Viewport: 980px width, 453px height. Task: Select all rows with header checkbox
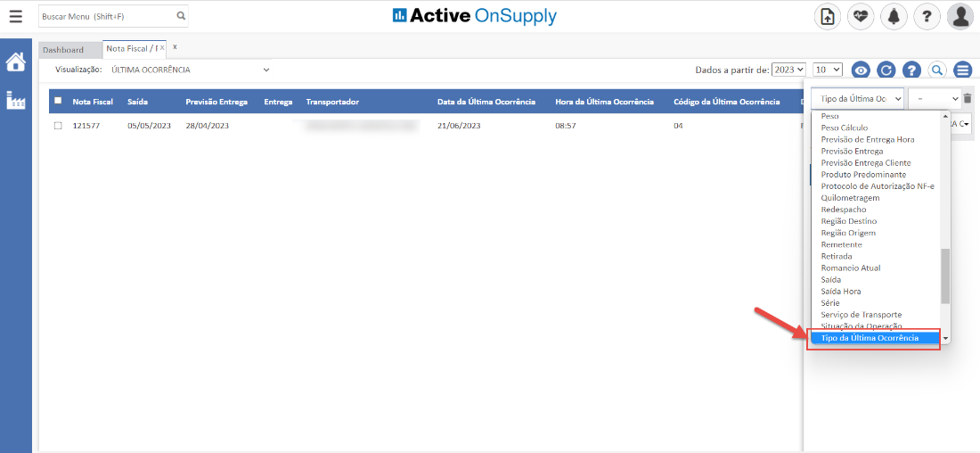(x=58, y=101)
